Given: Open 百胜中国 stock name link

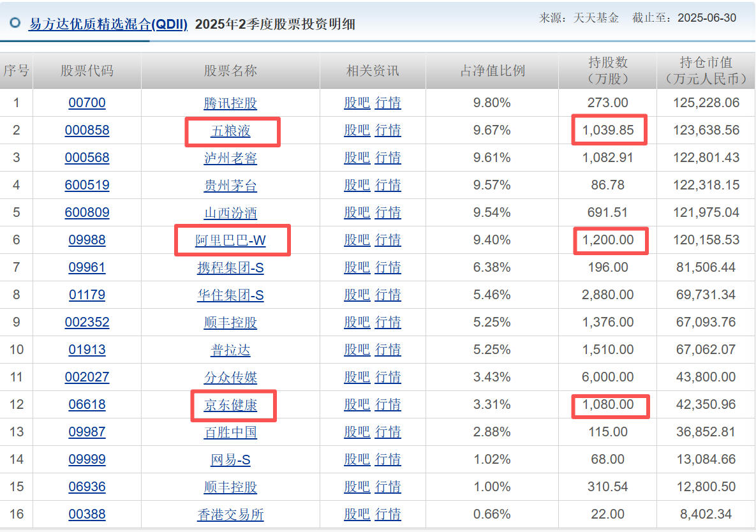Looking at the screenshot, I should pos(230,432).
